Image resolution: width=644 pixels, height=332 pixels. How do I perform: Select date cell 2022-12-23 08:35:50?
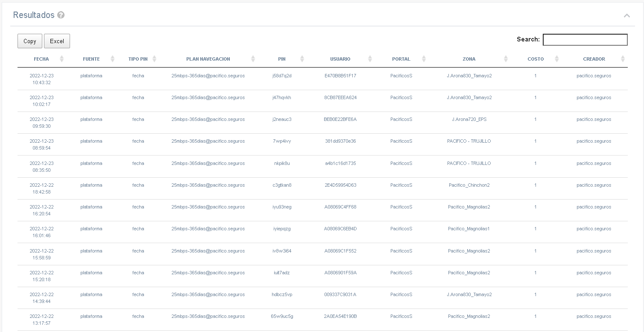point(41,167)
